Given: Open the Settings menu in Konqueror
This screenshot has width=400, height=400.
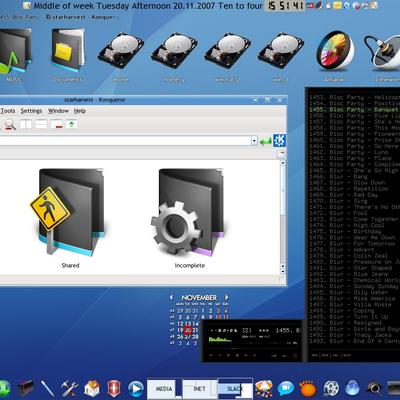Looking at the screenshot, I should [31, 111].
